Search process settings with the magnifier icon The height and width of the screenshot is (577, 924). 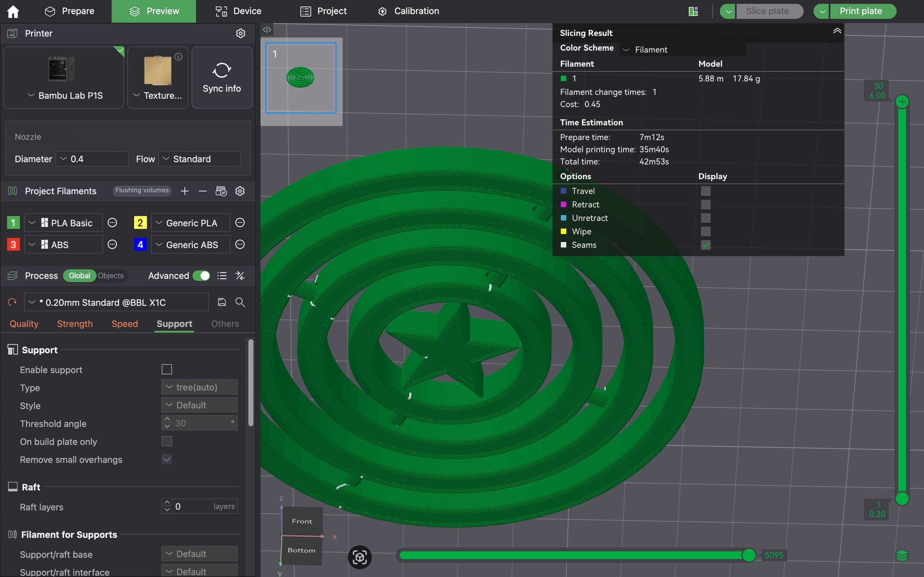coord(240,302)
